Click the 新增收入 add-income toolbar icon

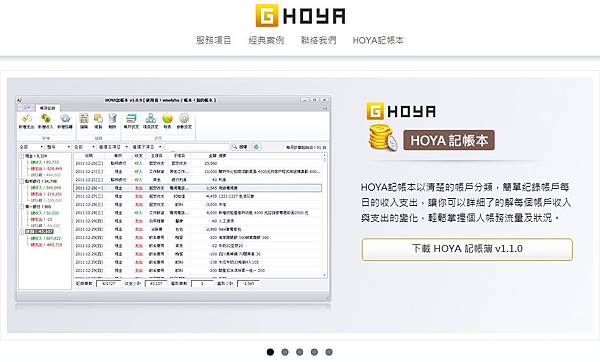(46, 121)
